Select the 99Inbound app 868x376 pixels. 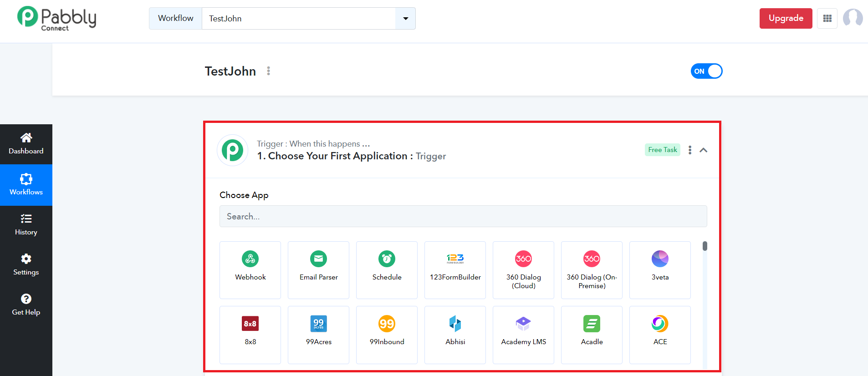click(x=387, y=335)
